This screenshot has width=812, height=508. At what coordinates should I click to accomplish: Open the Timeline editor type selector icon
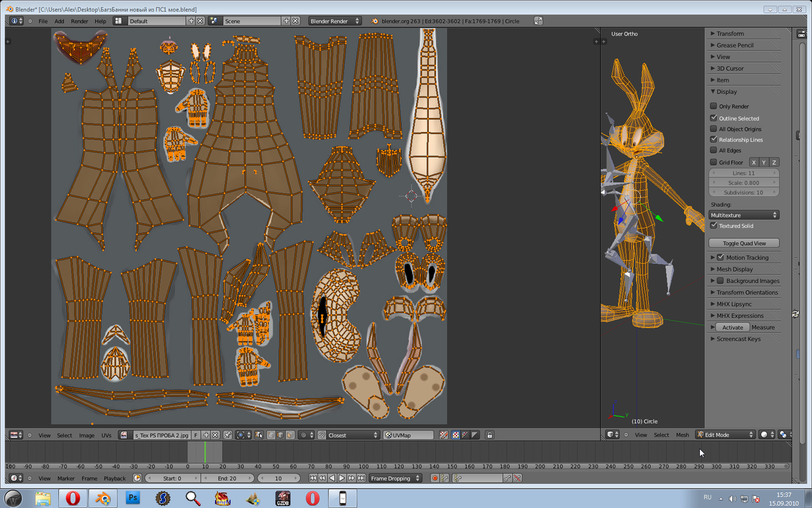click(x=16, y=478)
